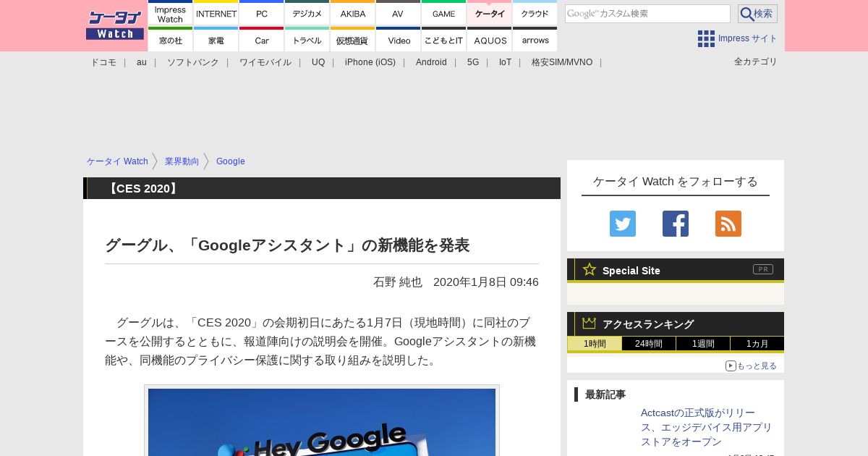The height and width of the screenshot is (456, 868).
Task: Open the AKIBA Watch tab
Action: (x=353, y=13)
